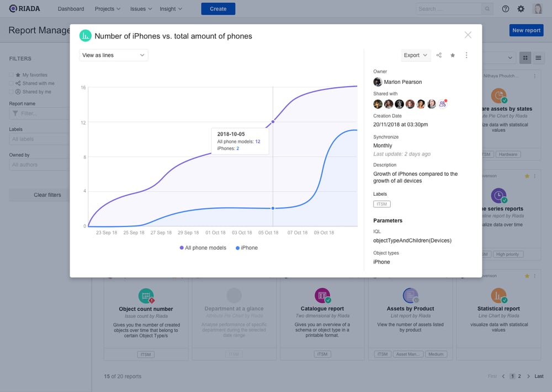The image size is (552, 392).
Task: Go to the previous page arrow
Action: [503, 376]
